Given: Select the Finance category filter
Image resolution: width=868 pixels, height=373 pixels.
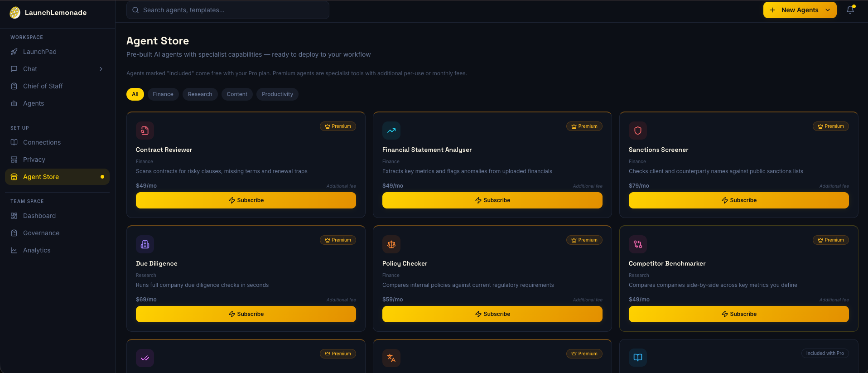Looking at the screenshot, I should 163,94.
